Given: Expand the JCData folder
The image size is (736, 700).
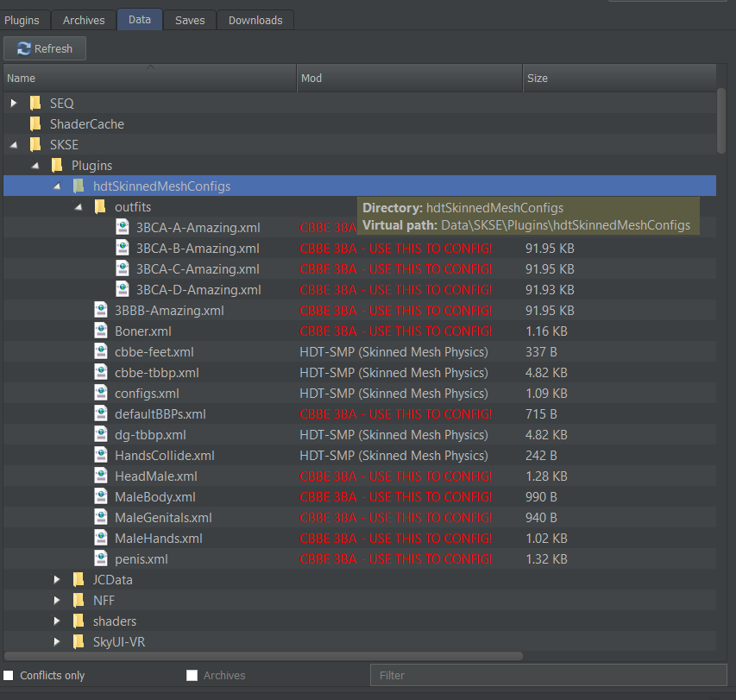Looking at the screenshot, I should click(57, 579).
